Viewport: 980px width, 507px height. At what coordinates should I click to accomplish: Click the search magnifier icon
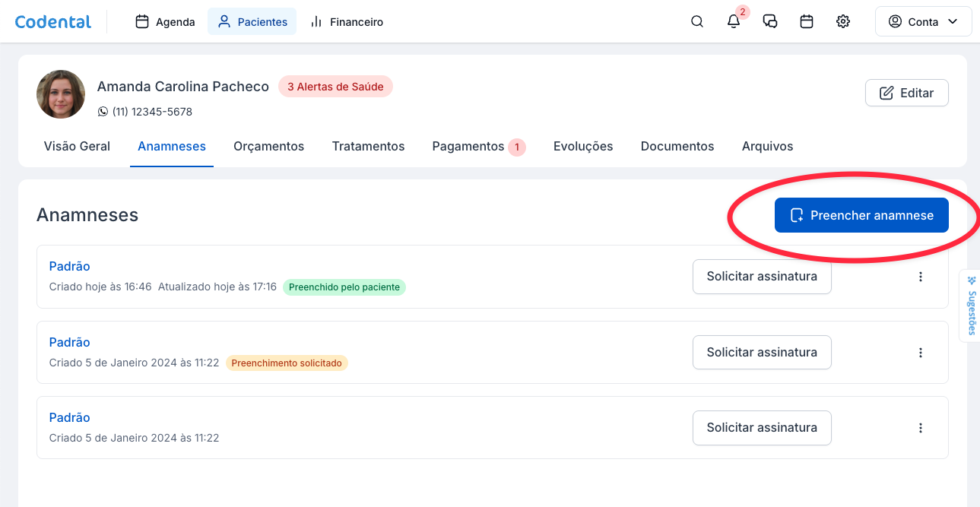click(696, 21)
